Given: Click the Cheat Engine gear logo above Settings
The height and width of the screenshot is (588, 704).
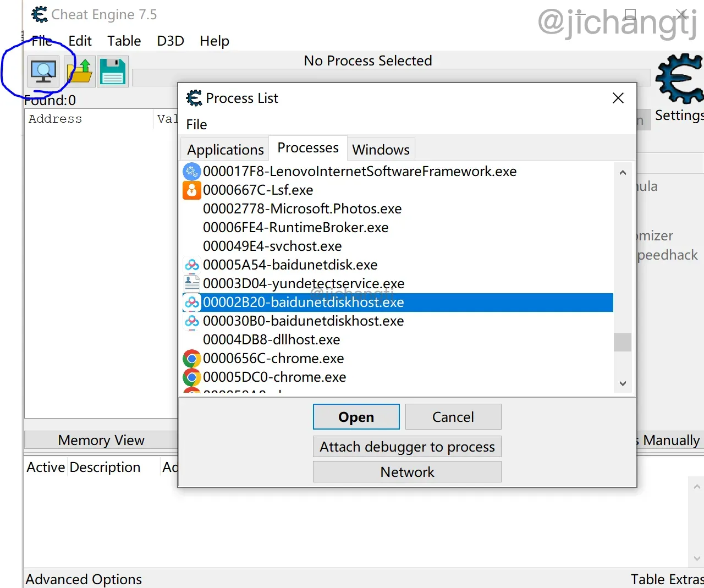Looking at the screenshot, I should (x=679, y=79).
